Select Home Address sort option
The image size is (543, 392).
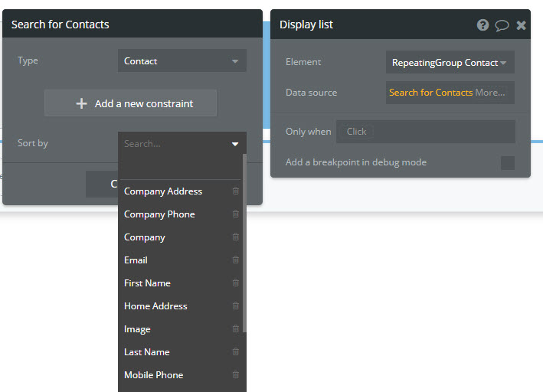pyautogui.click(x=155, y=306)
